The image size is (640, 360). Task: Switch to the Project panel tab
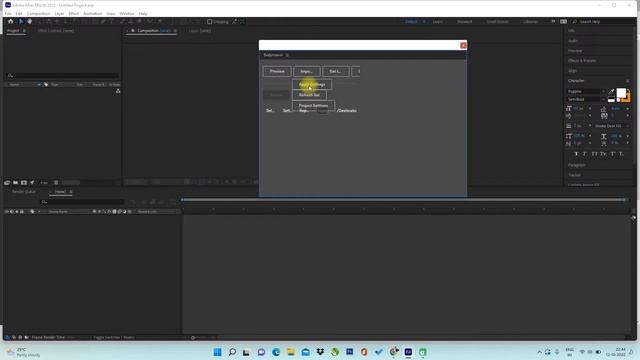point(13,31)
